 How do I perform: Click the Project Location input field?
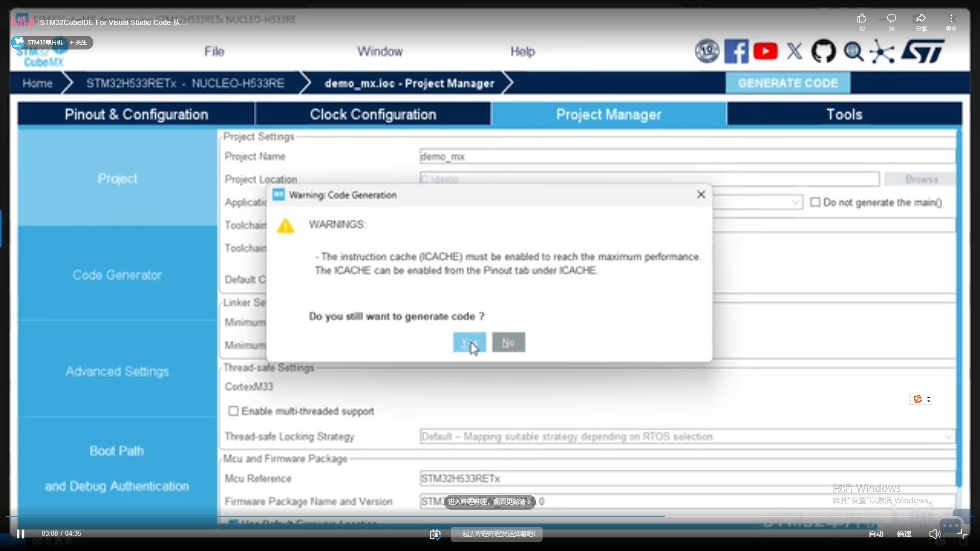649,179
